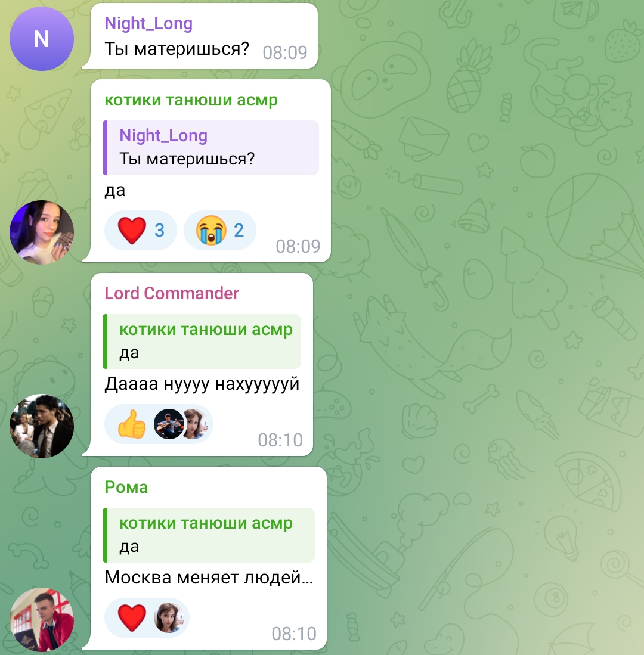Open Night_Long's purple N avatar

coord(42,39)
